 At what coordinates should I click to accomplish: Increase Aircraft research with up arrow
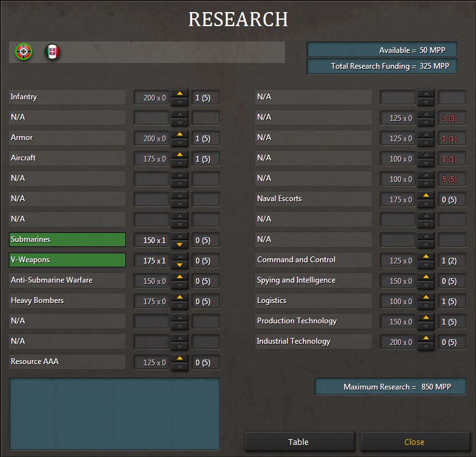tap(179, 155)
